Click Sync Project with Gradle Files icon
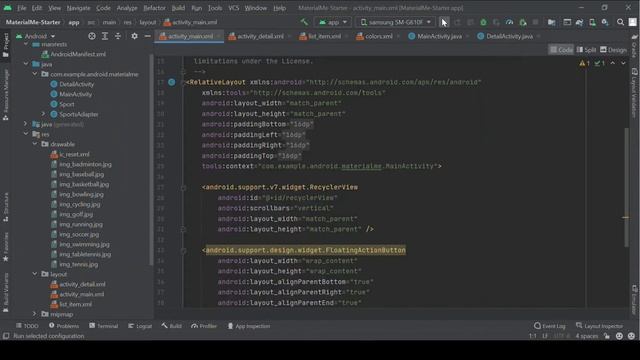The height and width of the screenshot is (360, 640). pos(579,22)
